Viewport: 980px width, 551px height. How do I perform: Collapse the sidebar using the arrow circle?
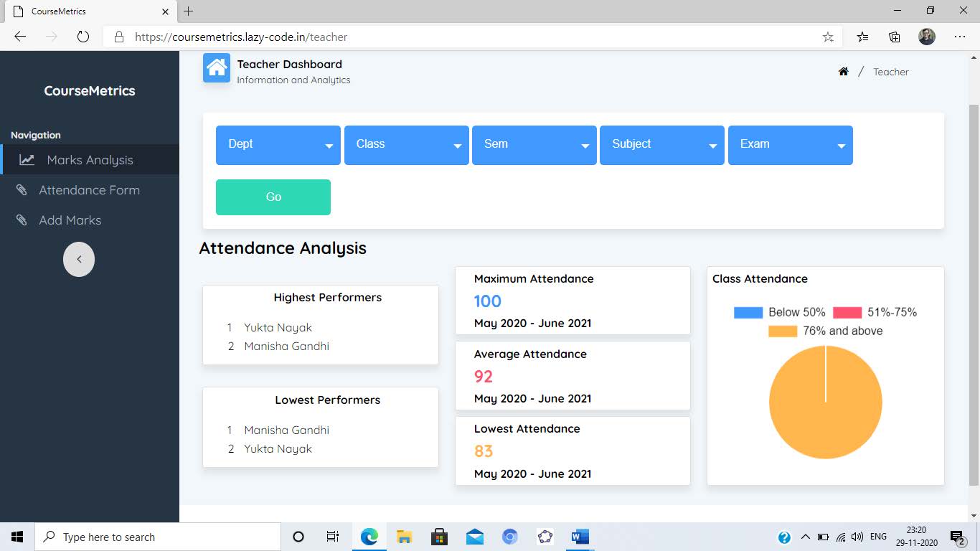79,259
